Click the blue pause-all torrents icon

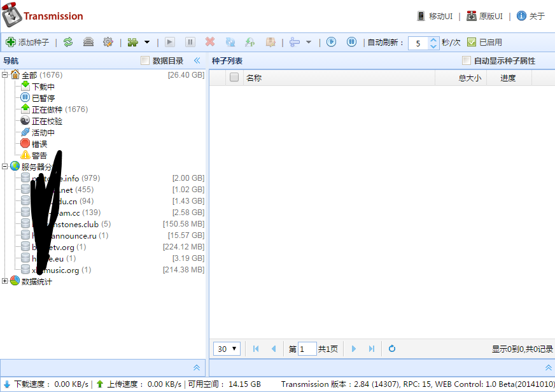351,43
